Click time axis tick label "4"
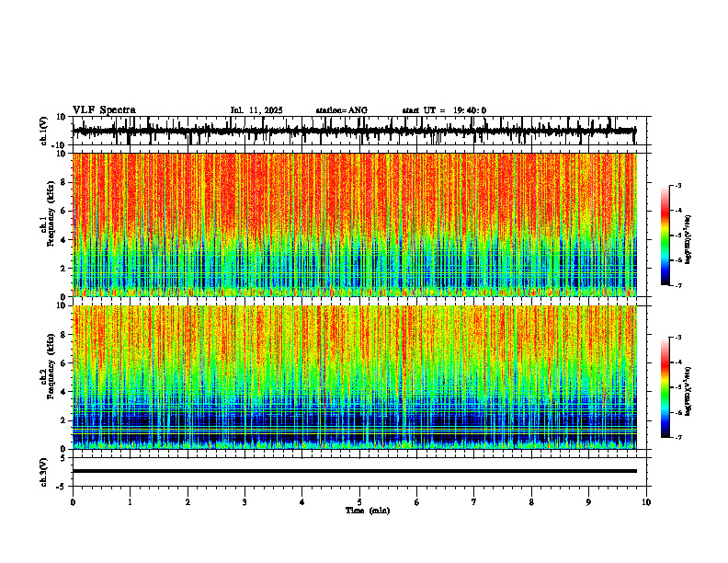Viewport: 728px width, 563px height. pos(302,502)
